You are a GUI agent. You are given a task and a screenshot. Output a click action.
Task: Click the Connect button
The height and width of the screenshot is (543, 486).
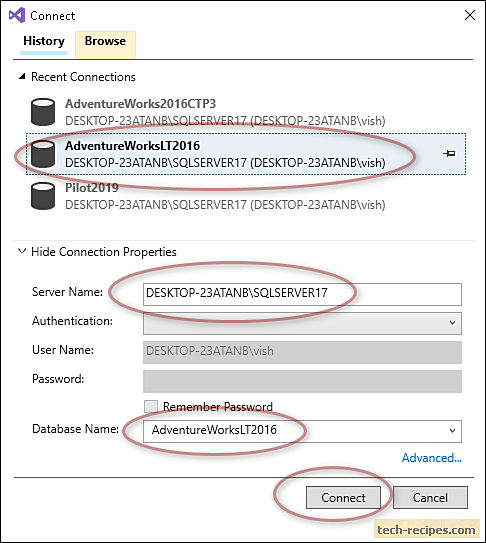click(x=343, y=498)
